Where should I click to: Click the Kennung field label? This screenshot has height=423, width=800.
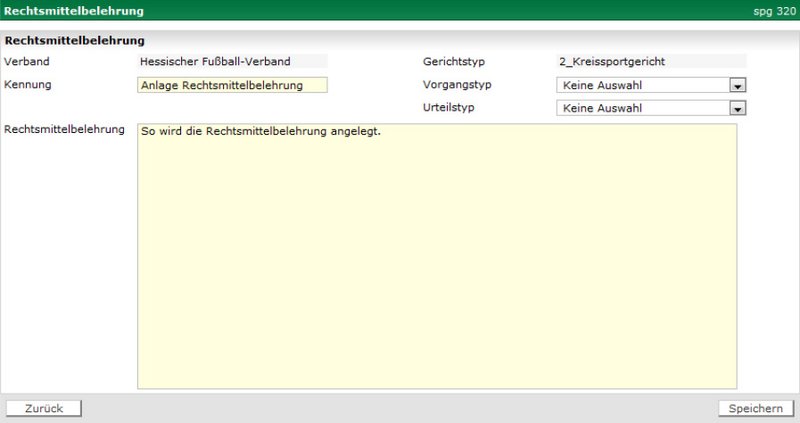click(28, 84)
